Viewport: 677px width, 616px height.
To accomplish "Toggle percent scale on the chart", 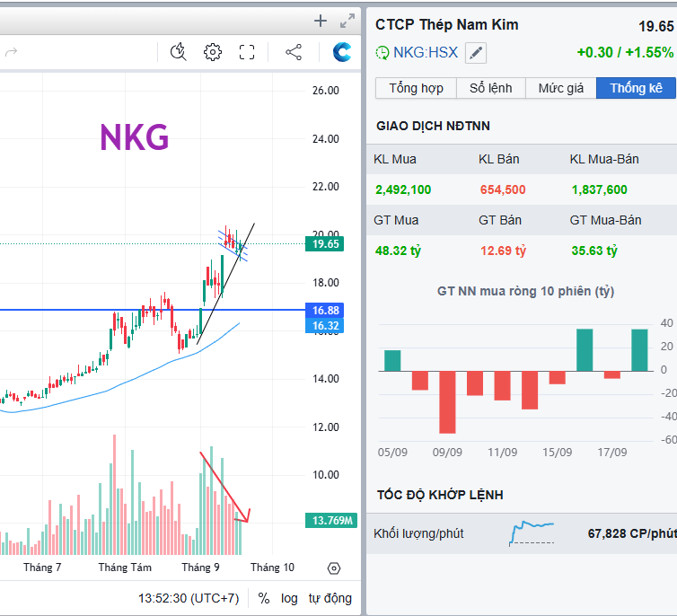I will pos(264,598).
